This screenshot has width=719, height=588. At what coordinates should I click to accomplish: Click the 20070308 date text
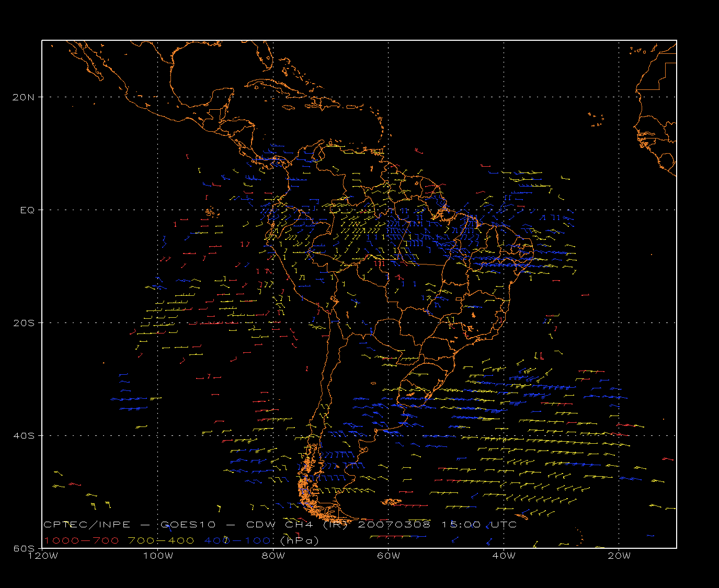pyautogui.click(x=394, y=525)
